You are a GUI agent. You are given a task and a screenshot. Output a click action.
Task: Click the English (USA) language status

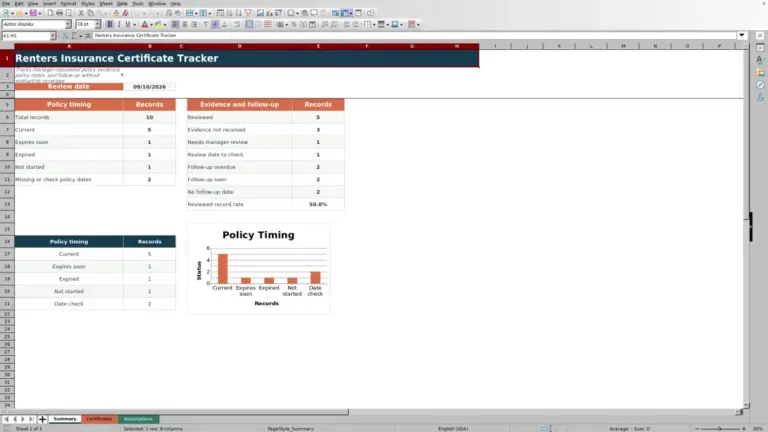coord(453,429)
